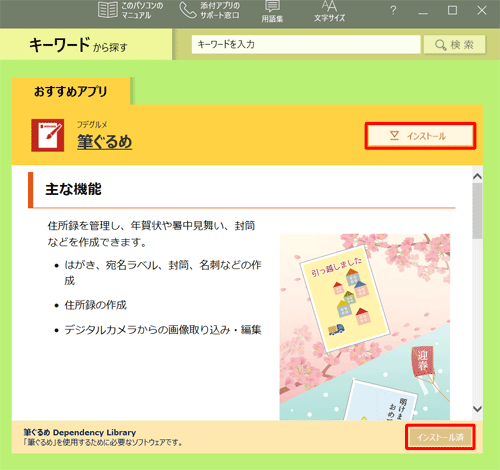Click the vertical scrollbar thumb
The image size is (500, 470).
tap(477, 211)
